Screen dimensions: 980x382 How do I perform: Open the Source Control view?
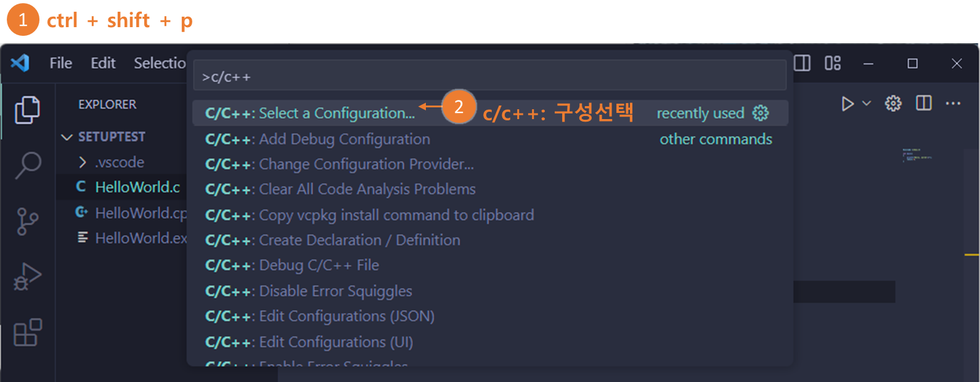tap(27, 221)
